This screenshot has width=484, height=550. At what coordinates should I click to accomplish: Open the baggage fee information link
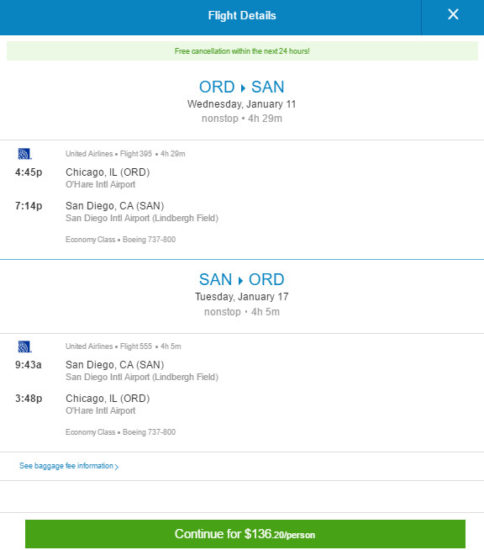click(69, 466)
